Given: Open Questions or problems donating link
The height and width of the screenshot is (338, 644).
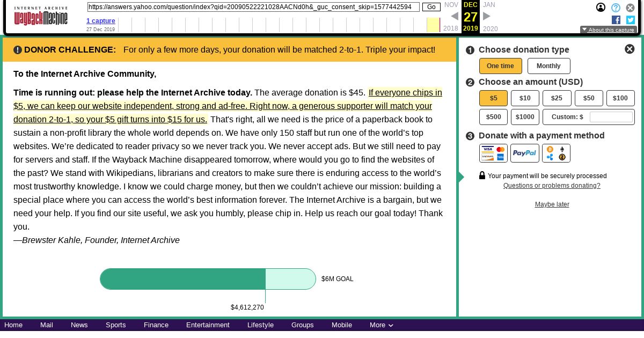Looking at the screenshot, I should point(552,186).
